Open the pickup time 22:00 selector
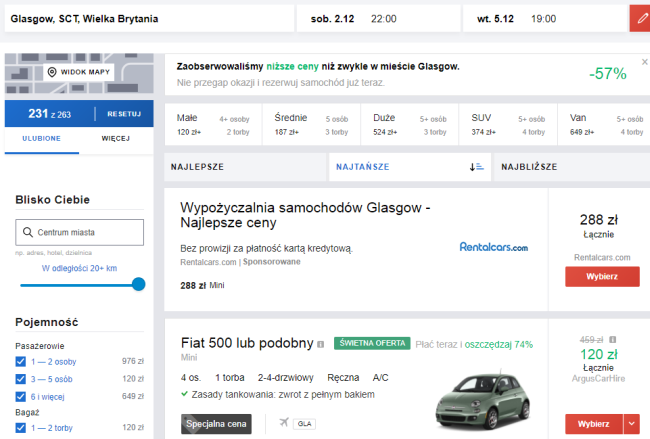Screen dimensions: 650x439 tap(383, 19)
